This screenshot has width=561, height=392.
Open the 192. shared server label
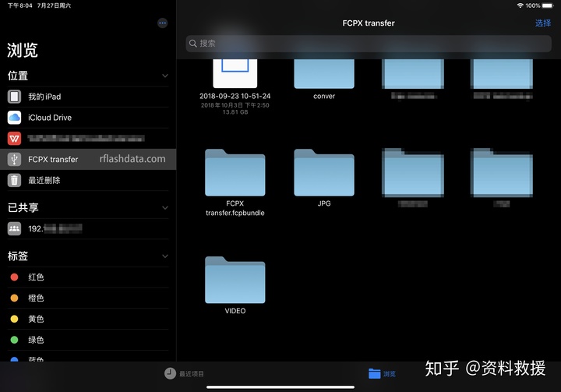(55, 228)
